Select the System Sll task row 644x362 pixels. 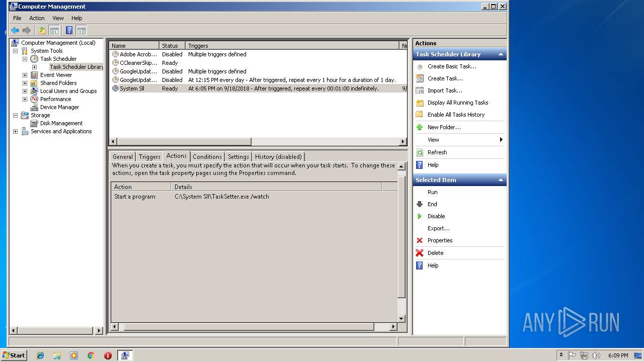point(258,88)
